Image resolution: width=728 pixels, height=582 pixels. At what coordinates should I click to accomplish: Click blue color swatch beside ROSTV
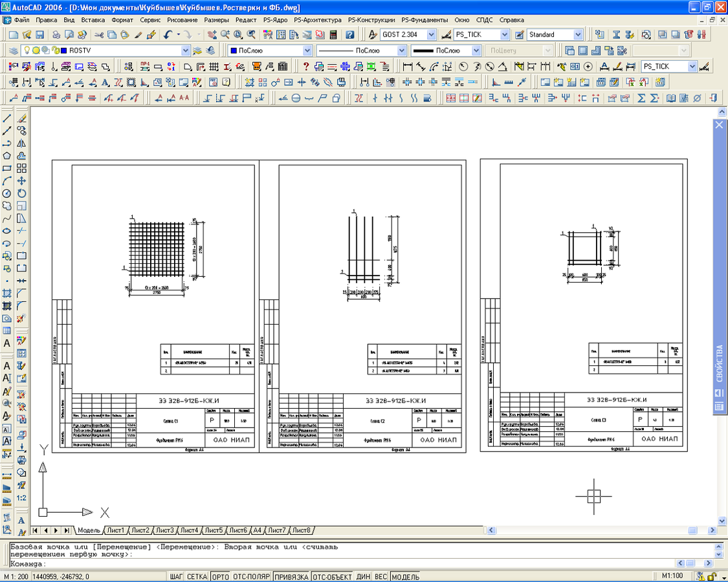click(63, 50)
